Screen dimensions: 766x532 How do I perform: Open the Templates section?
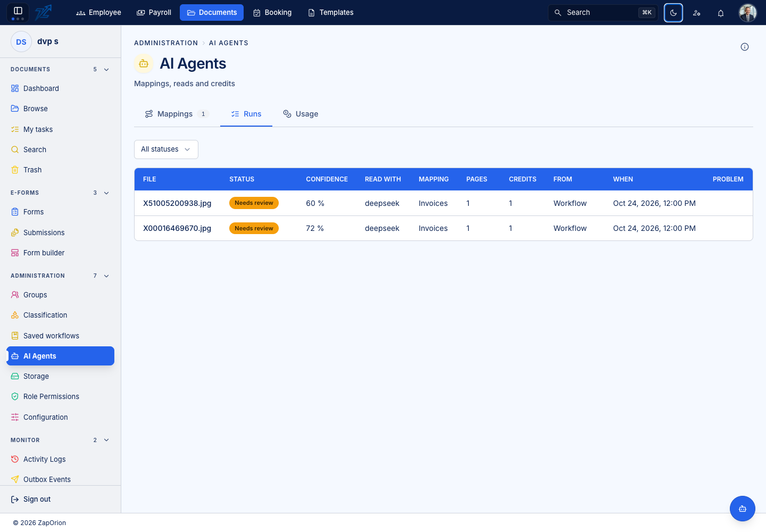331,13
